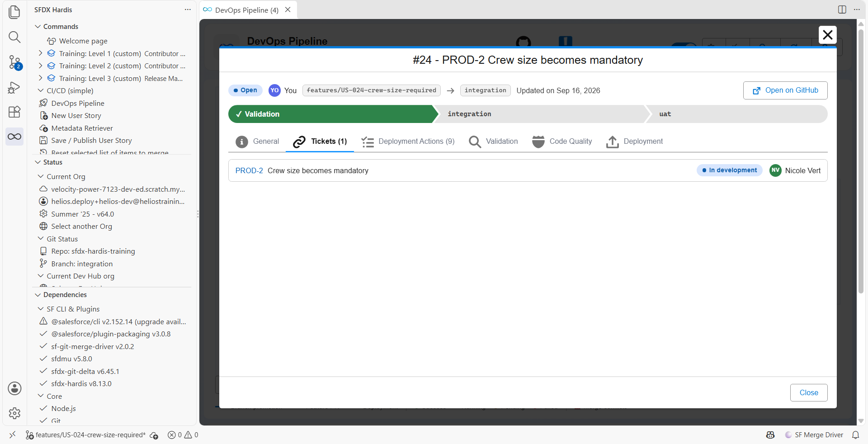This screenshot has width=868, height=444.
Task: Open notifications bell in status bar
Action: (x=855, y=435)
